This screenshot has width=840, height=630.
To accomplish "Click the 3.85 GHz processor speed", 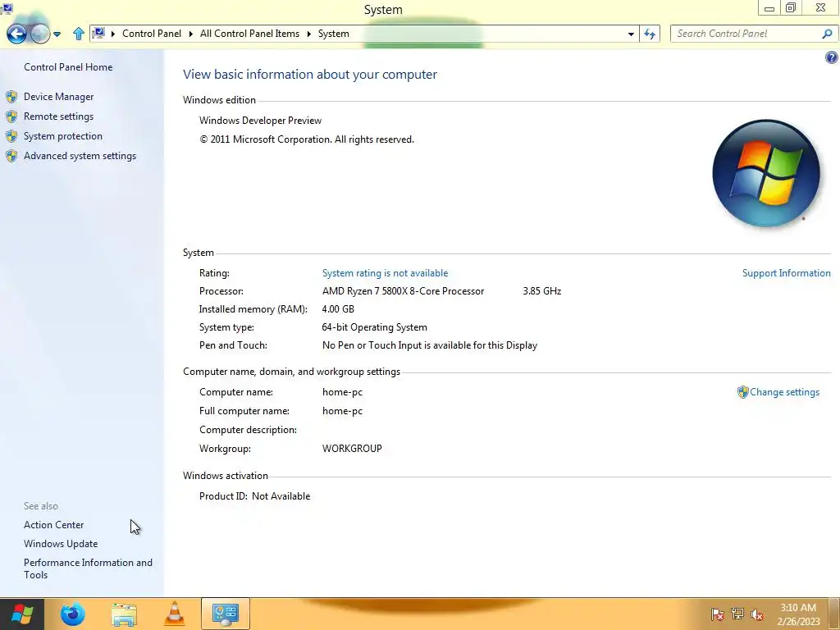I will (x=541, y=291).
